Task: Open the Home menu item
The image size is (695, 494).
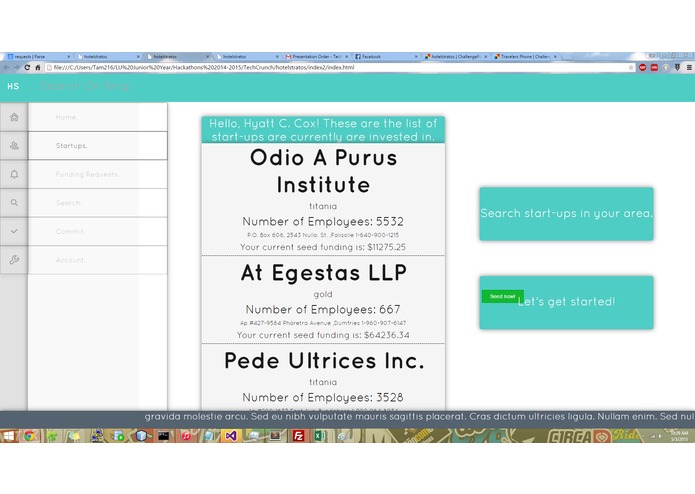Action: tap(98, 117)
